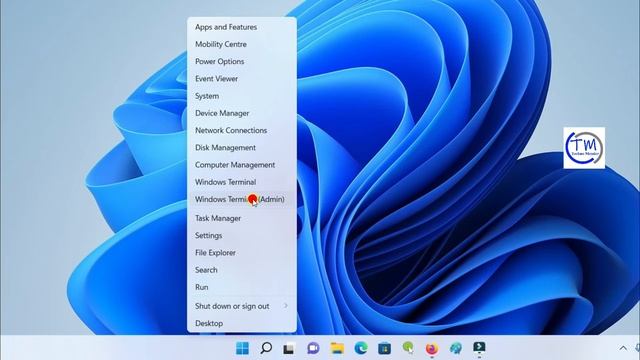Open the System menu entry
Screen dimensions: 640x360
pyautogui.click(x=242, y=96)
